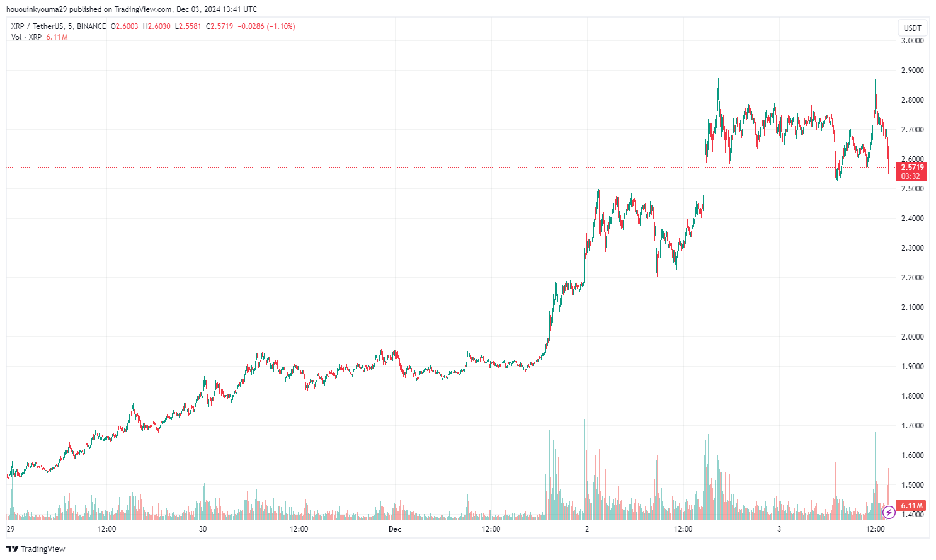The image size is (936, 560).
Task: Click the open value O2.6003 in legend
Action: coord(125,26)
